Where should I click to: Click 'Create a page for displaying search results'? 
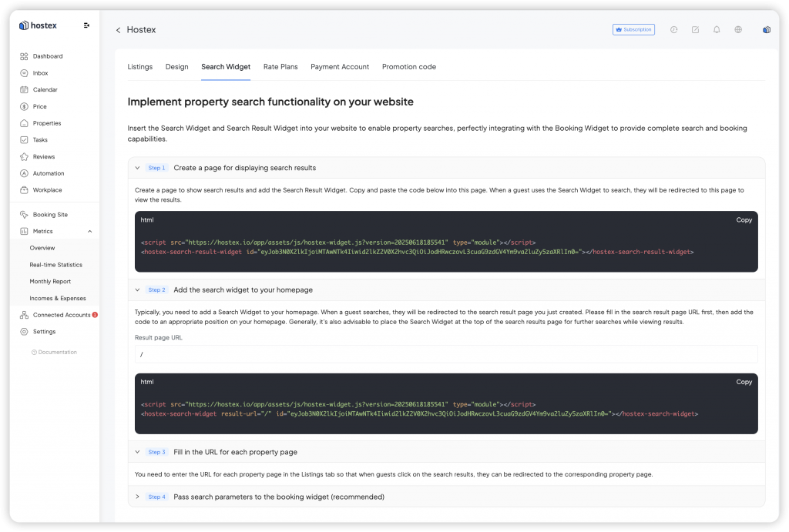(244, 168)
